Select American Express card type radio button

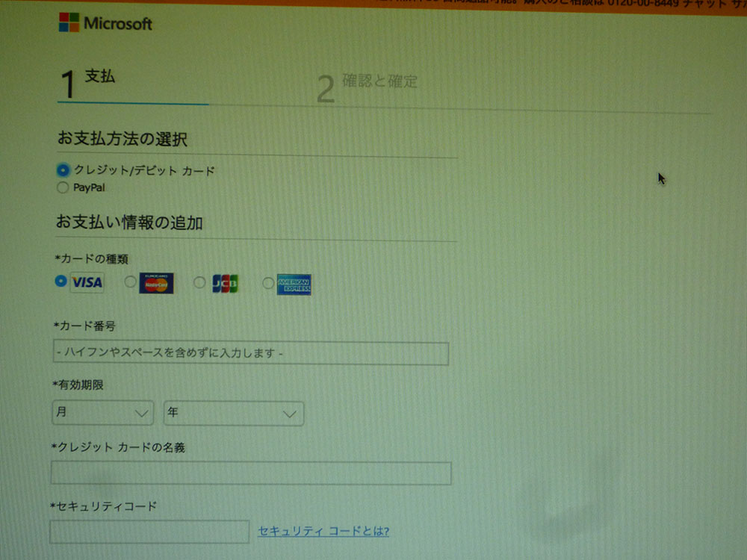point(268,283)
